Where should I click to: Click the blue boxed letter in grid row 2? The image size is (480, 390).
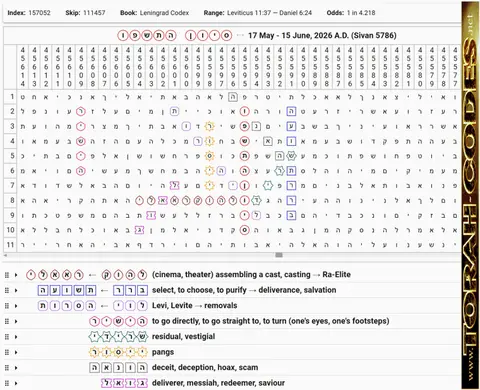pos(291,112)
